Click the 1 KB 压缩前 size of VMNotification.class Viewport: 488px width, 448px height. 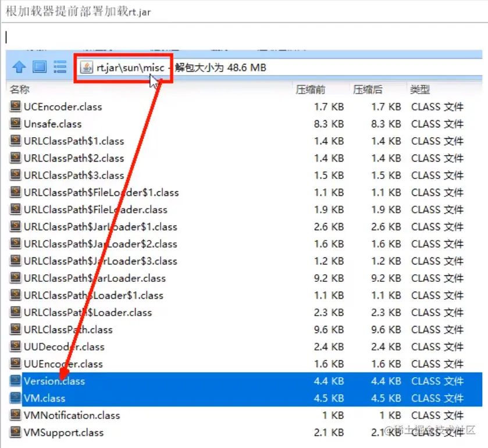tap(333, 415)
